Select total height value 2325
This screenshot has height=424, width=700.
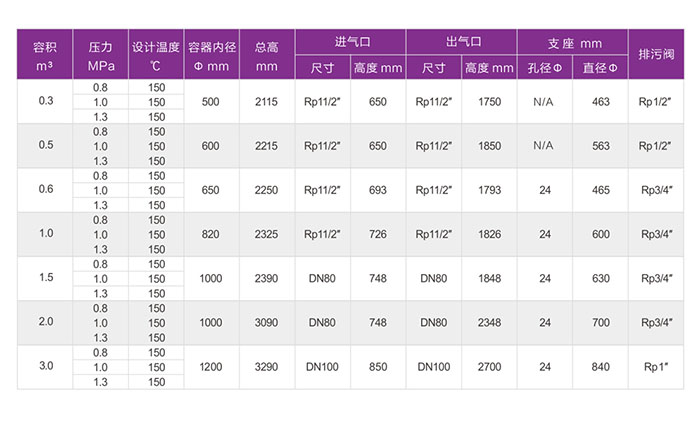[267, 234]
